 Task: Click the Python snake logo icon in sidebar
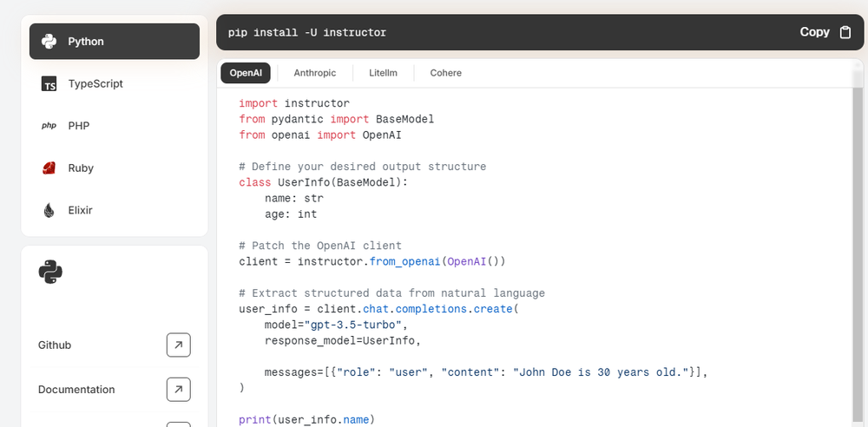click(x=49, y=42)
